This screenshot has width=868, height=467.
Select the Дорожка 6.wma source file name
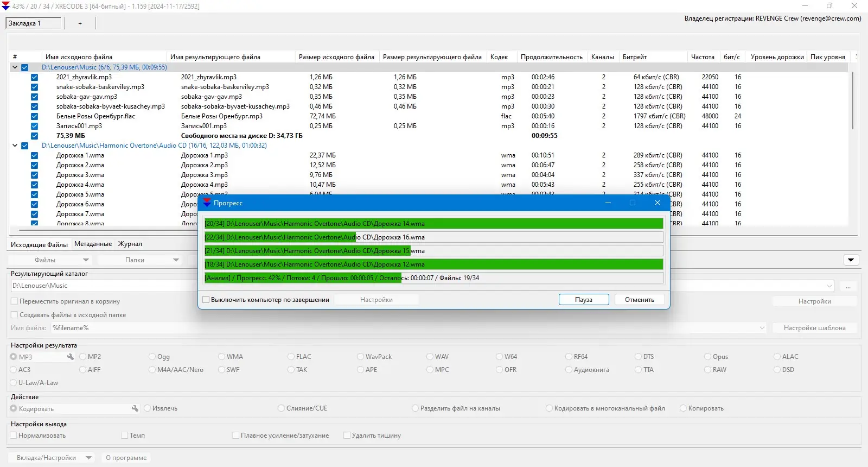tap(80, 204)
